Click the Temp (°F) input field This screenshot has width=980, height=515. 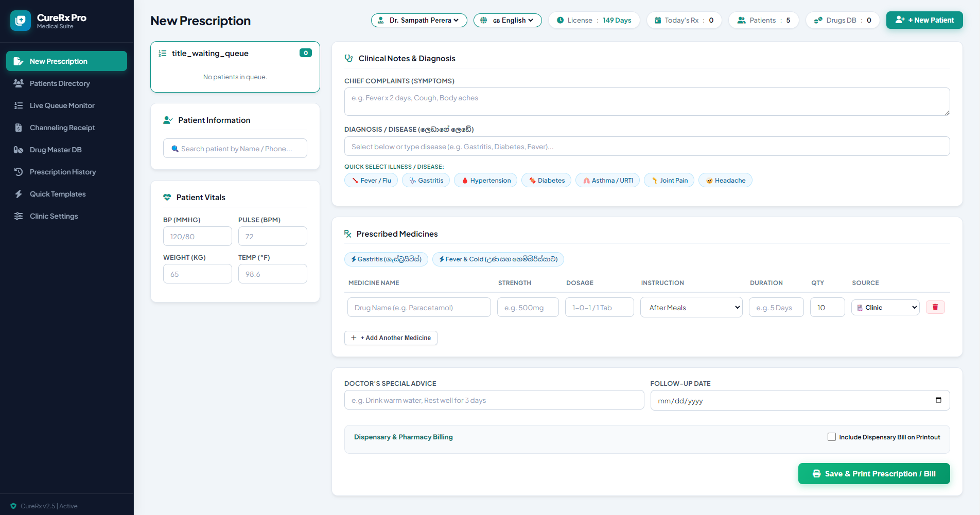pos(273,274)
